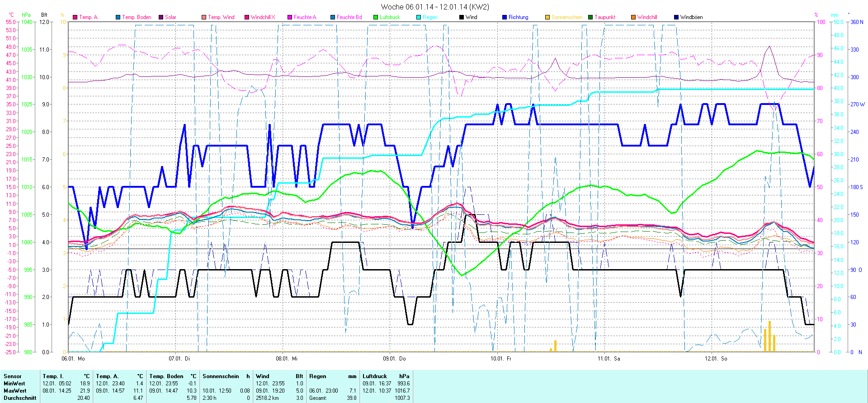Select the Solar legend label
Viewport: 868px width, 403px height.
170,17
